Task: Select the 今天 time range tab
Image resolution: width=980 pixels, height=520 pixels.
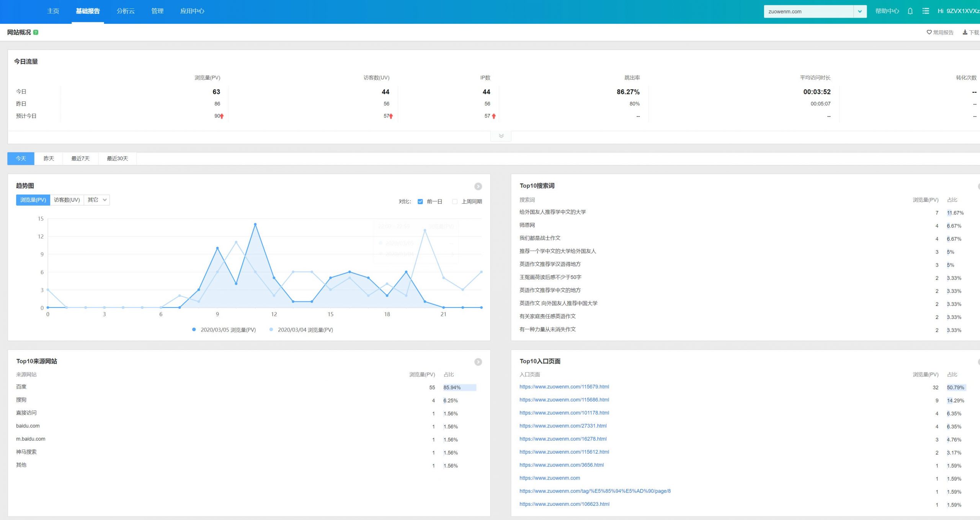Action: [x=21, y=159]
